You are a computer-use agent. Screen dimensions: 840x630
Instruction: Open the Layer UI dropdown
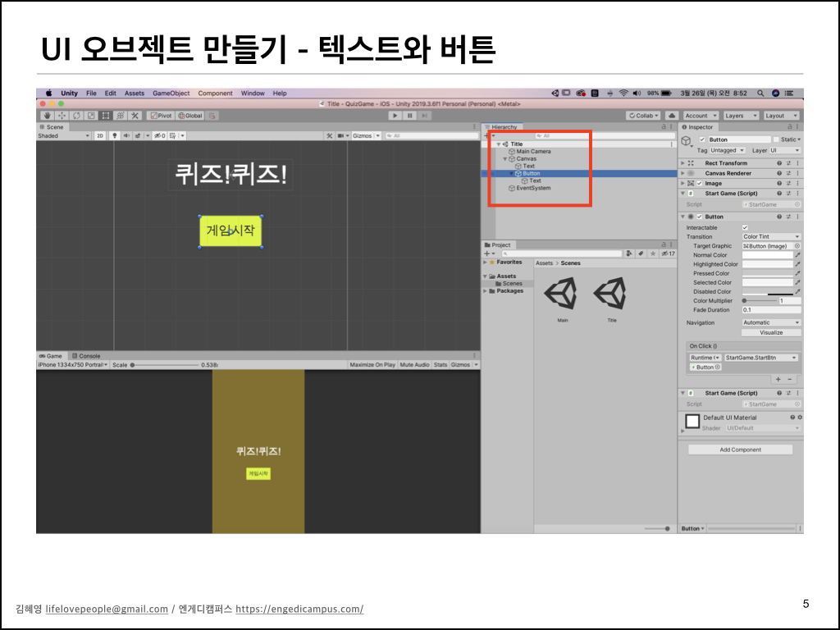[x=785, y=151]
